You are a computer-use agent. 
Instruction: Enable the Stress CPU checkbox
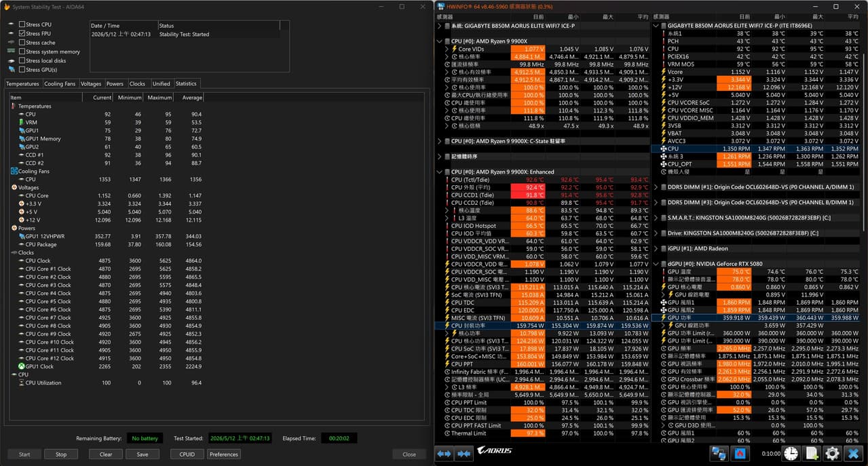tap(22, 24)
